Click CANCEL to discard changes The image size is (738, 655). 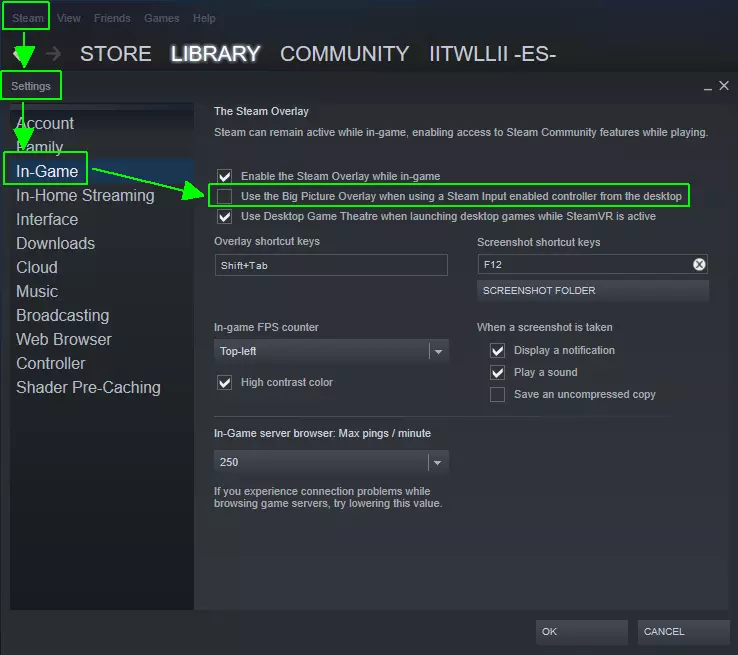683,631
